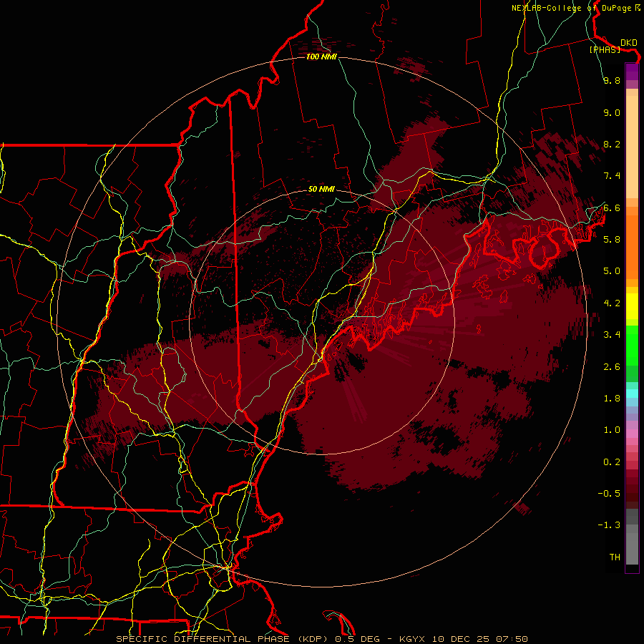This screenshot has width=644, height=644.
Task: Click the 4.2 value on the color scale
Action: coord(612,303)
